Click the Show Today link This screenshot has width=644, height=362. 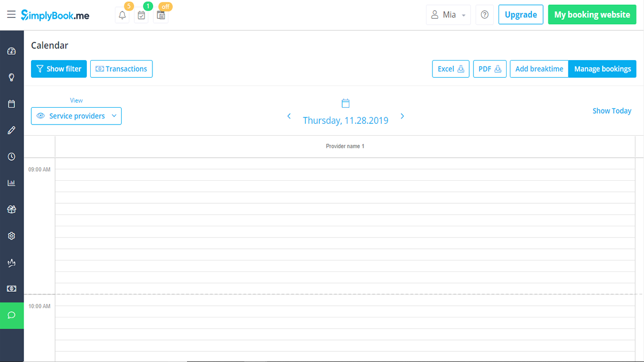click(x=612, y=110)
